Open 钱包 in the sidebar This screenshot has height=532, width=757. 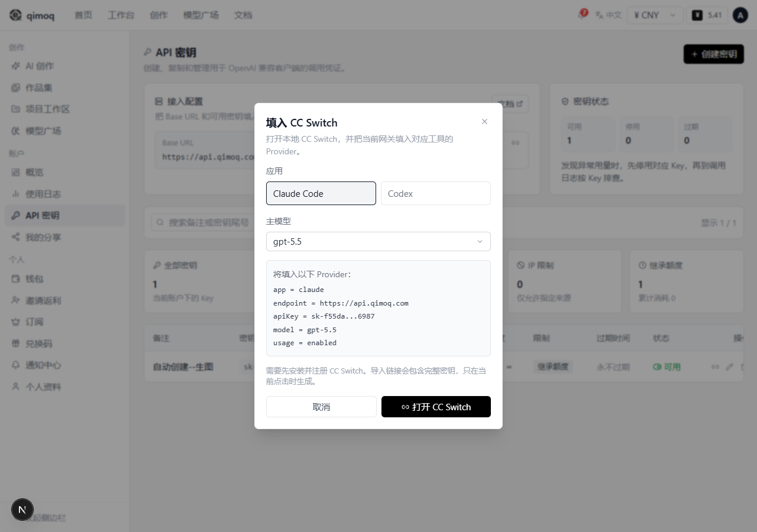tap(65, 279)
